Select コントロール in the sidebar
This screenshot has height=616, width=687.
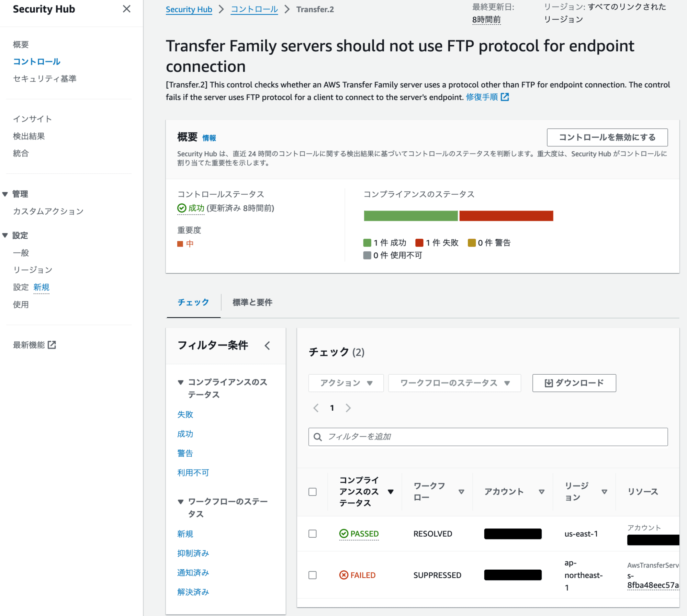(x=37, y=61)
